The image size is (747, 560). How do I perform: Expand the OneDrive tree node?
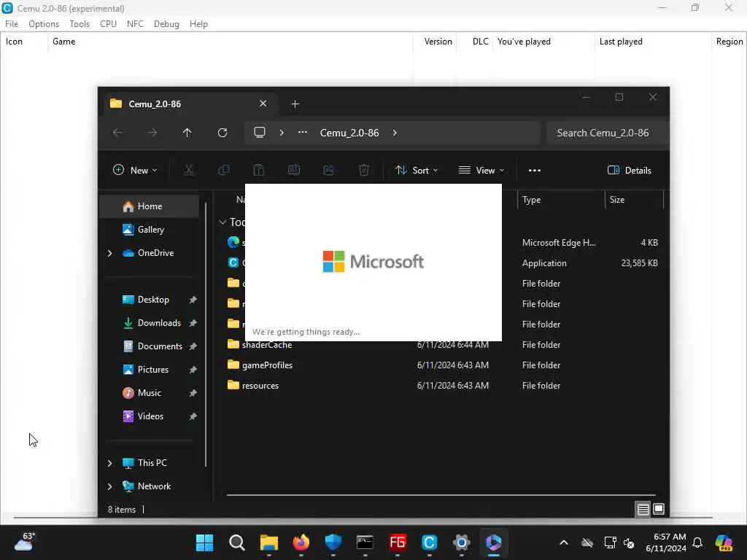click(x=110, y=253)
